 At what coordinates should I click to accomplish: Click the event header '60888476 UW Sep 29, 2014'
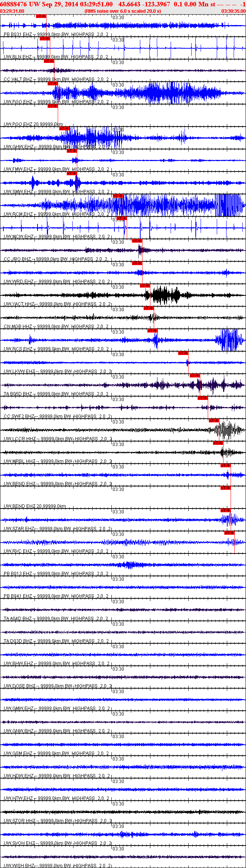click(x=39, y=4)
